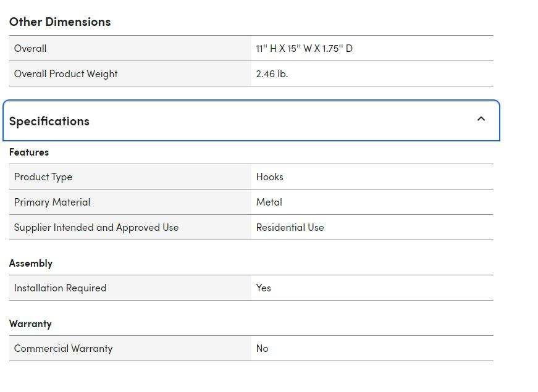Screen dimensions: 538x392
Task: Select the Commercial Warranty row label
Action: (x=63, y=348)
